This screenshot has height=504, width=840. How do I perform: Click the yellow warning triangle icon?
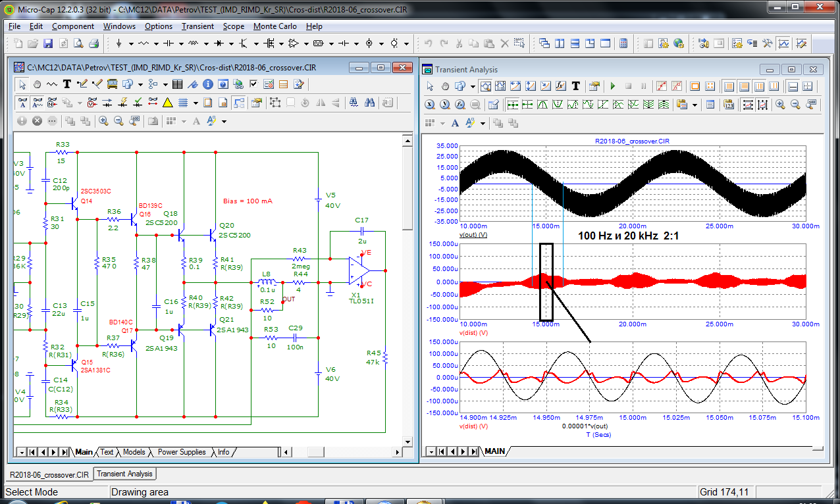coord(167,103)
